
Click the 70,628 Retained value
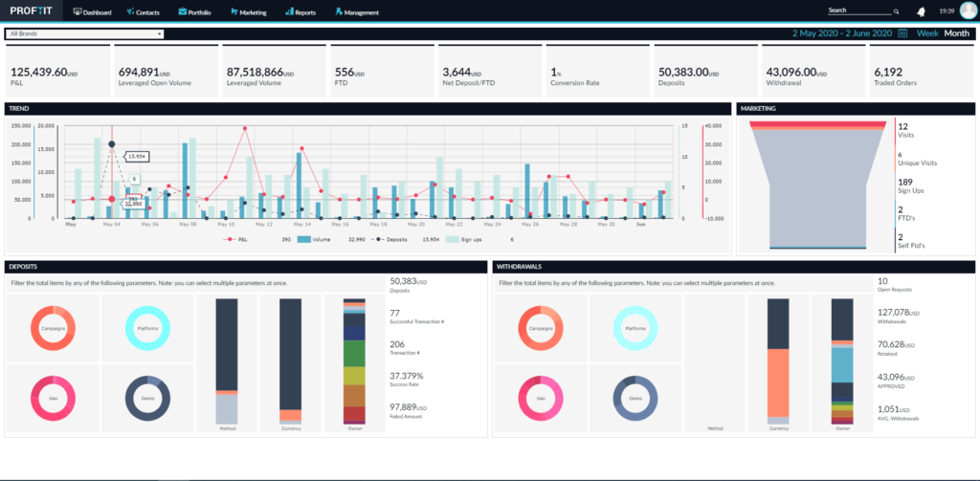[896, 344]
